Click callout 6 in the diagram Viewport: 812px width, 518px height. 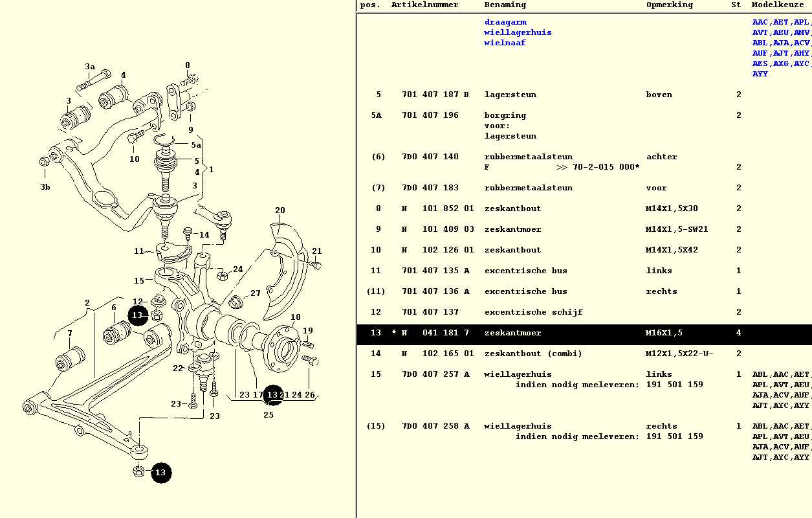point(114,308)
